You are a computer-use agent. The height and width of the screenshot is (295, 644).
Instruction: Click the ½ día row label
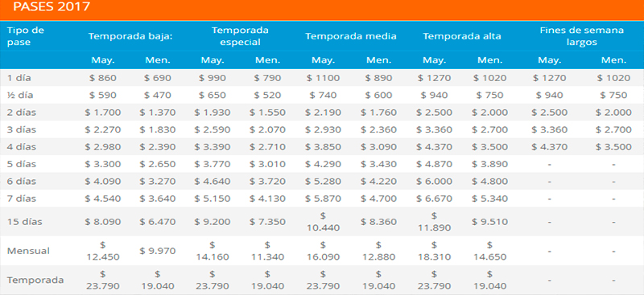pyautogui.click(x=20, y=95)
